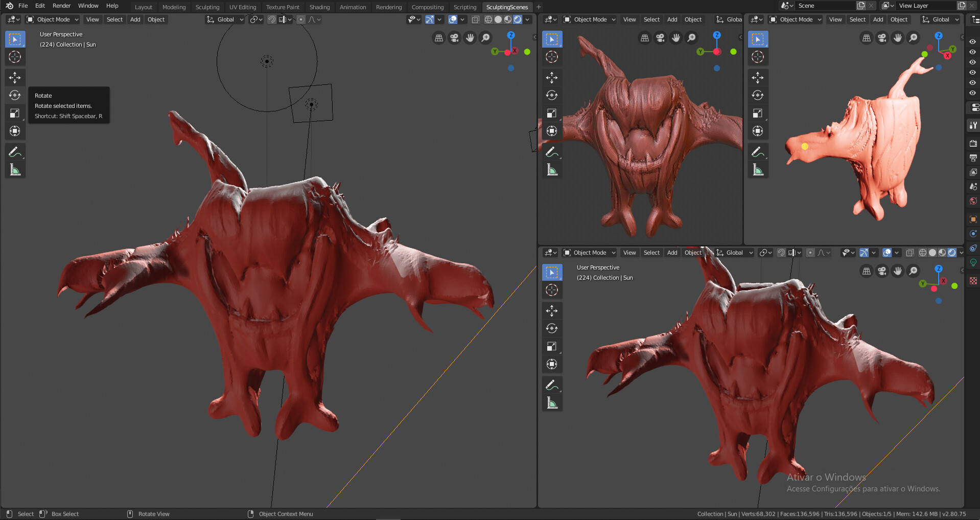Select the Move tool in the left toolbar
The width and height of the screenshot is (980, 520).
point(15,77)
